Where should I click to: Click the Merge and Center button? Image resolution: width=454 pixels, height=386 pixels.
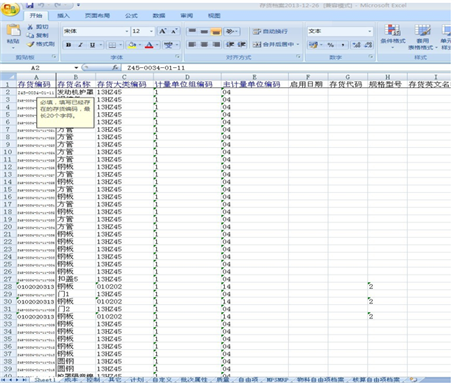tap(276, 44)
